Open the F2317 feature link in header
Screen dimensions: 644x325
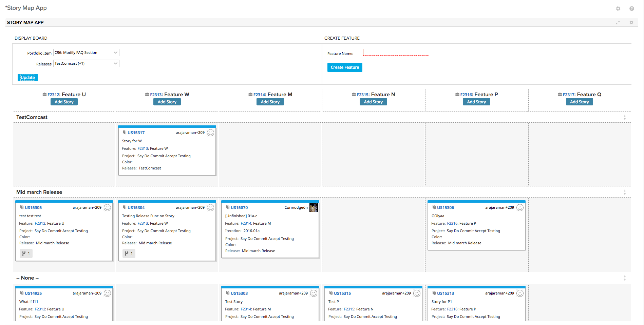click(569, 95)
